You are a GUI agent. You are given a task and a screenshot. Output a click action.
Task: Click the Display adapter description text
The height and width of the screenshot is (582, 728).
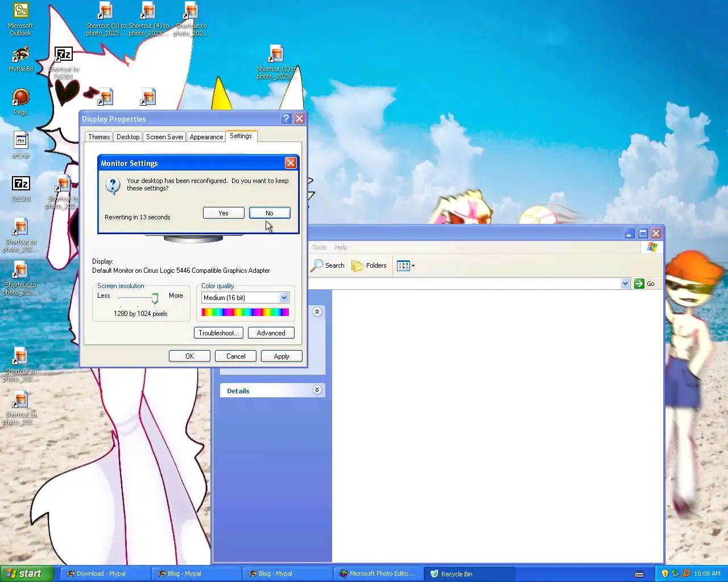click(181, 271)
